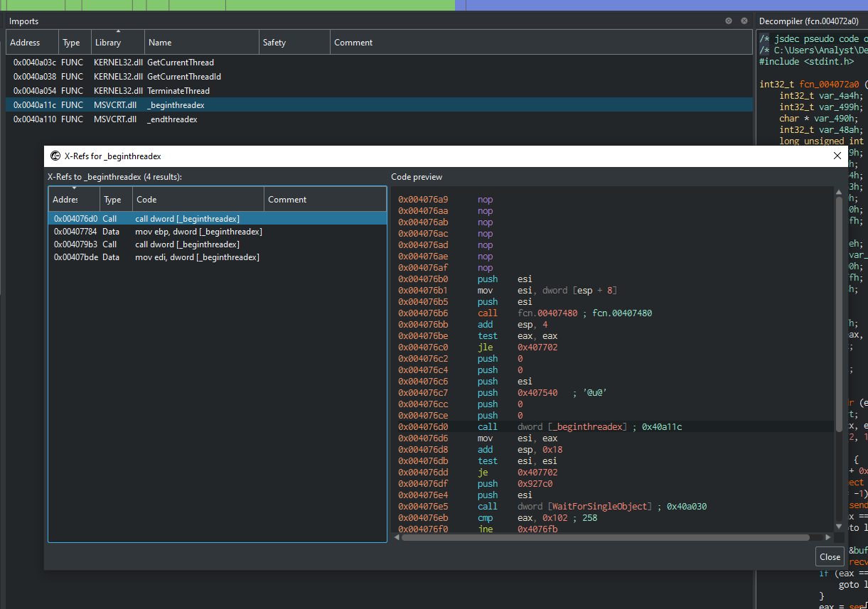Select xref row at 0x00407bde

(218, 257)
